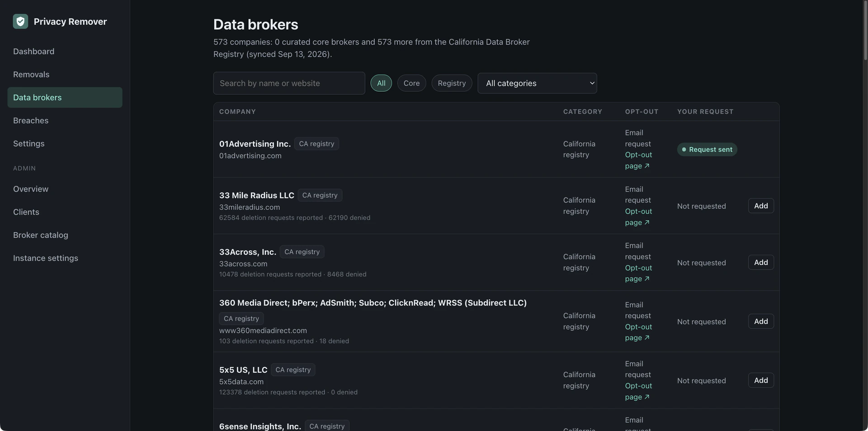Screen dimensions: 868x431
Task: Click the Data brokers page heading
Action: tap(255, 24)
